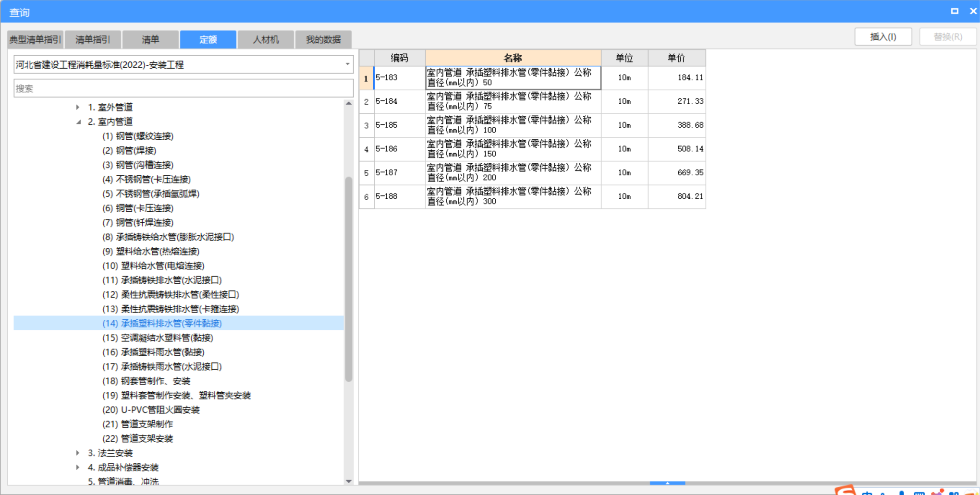Select (21) 管道支架制作

click(138, 424)
